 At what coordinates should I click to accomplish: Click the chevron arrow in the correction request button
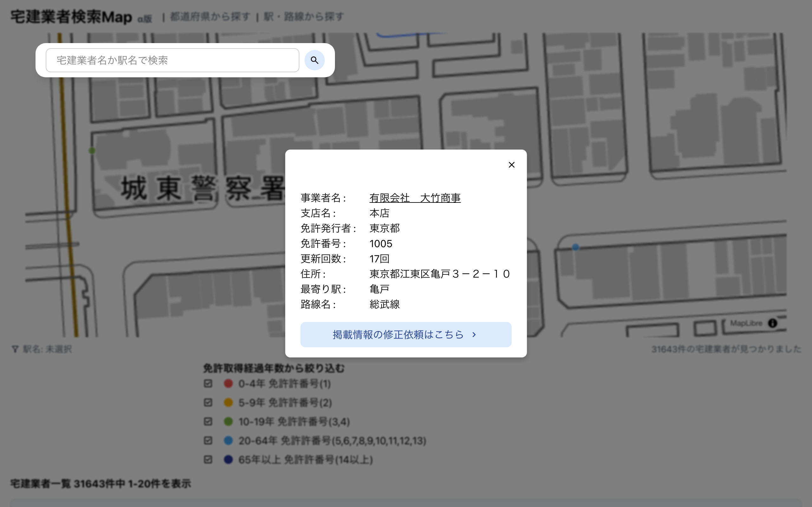(x=474, y=335)
